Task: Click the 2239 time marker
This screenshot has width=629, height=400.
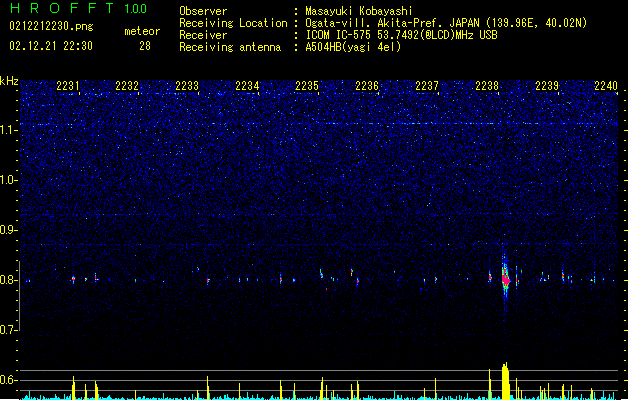Action: tap(547, 86)
